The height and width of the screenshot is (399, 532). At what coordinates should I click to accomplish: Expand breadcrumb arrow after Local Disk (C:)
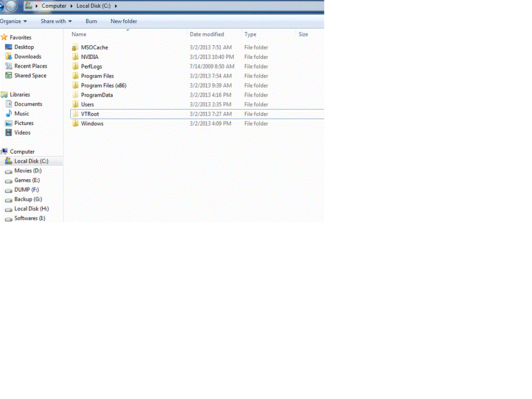116,6
